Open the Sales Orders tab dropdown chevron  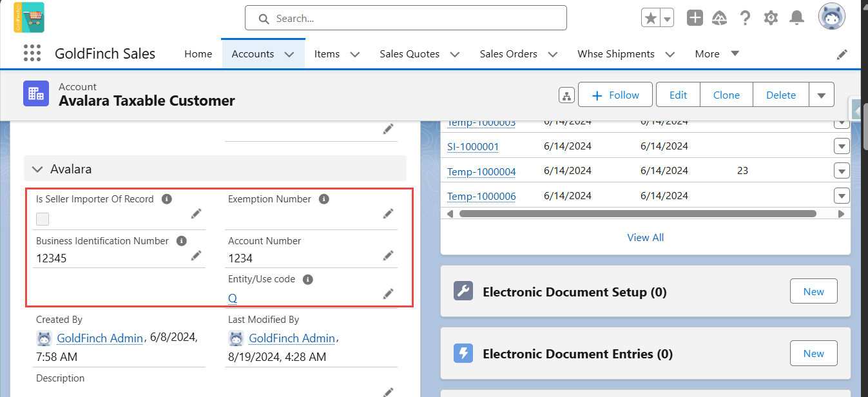coord(552,54)
